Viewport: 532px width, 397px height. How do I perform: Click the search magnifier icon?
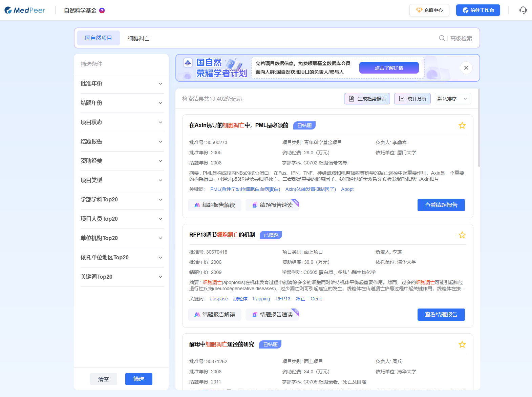442,38
